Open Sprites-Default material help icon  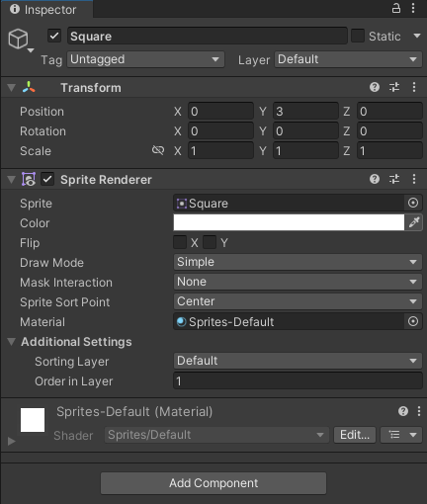[x=403, y=411]
